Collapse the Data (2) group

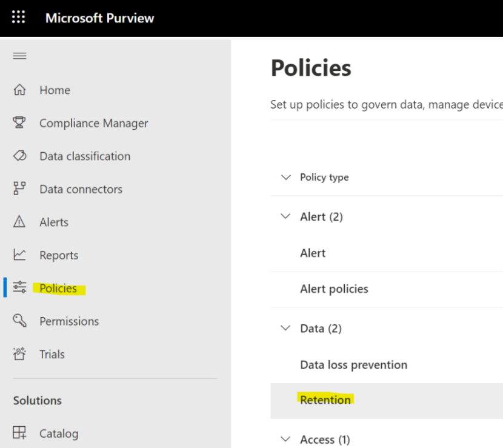[x=285, y=328]
